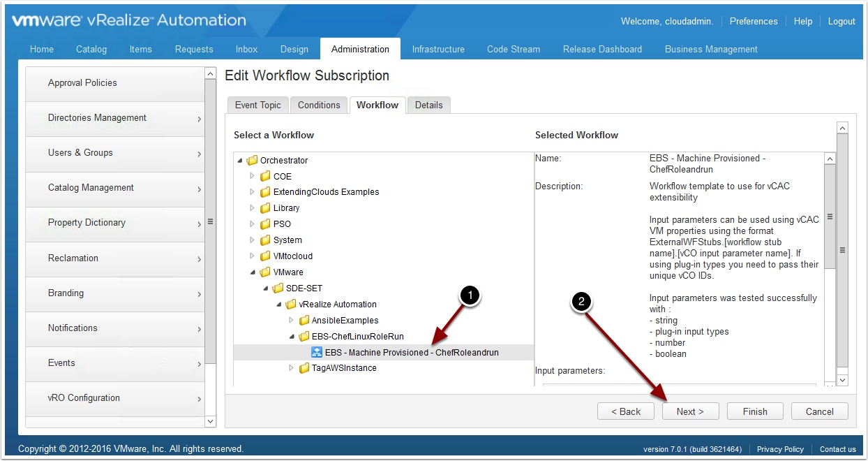Open Users & Groups in sidebar

[x=115, y=153]
